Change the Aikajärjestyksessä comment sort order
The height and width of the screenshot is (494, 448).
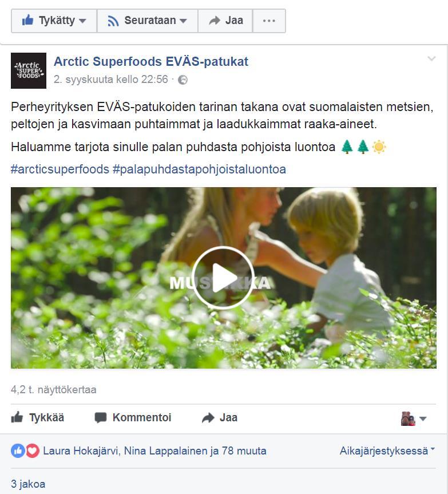click(x=387, y=451)
